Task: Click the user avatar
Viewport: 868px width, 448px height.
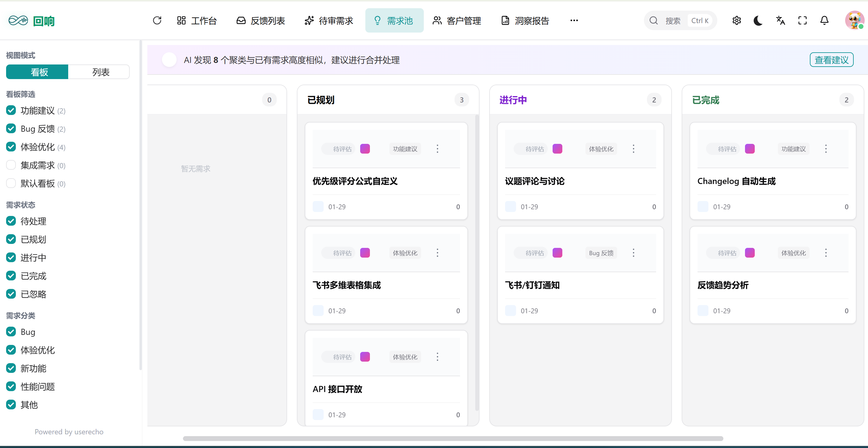Action: click(x=854, y=21)
